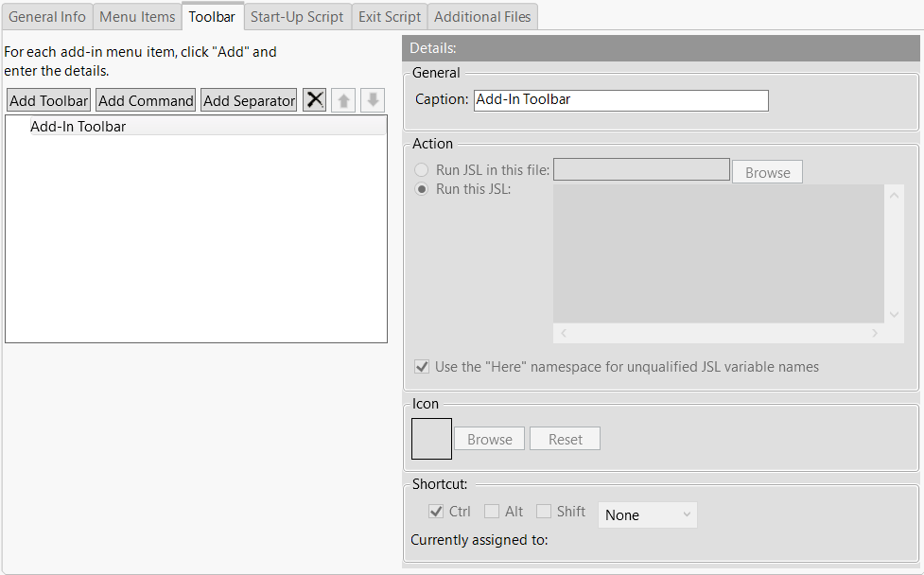This screenshot has width=924, height=575.
Task: Switch to the Menu Items tab
Action: click(136, 16)
